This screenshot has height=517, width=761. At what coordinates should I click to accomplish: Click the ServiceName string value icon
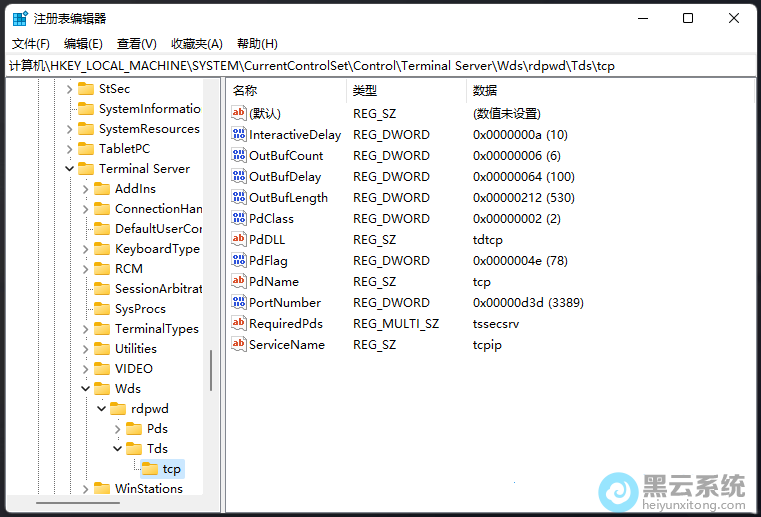click(238, 344)
